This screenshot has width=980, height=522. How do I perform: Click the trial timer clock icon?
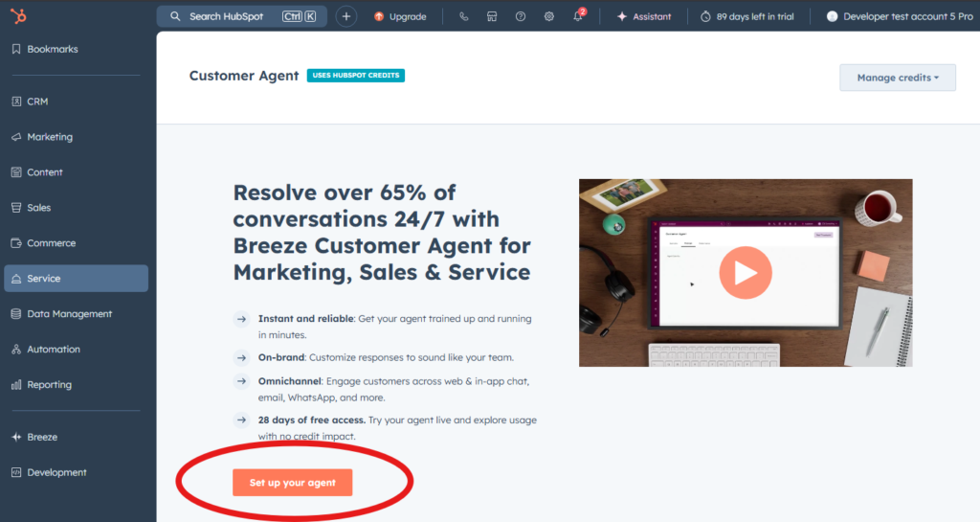click(705, 17)
